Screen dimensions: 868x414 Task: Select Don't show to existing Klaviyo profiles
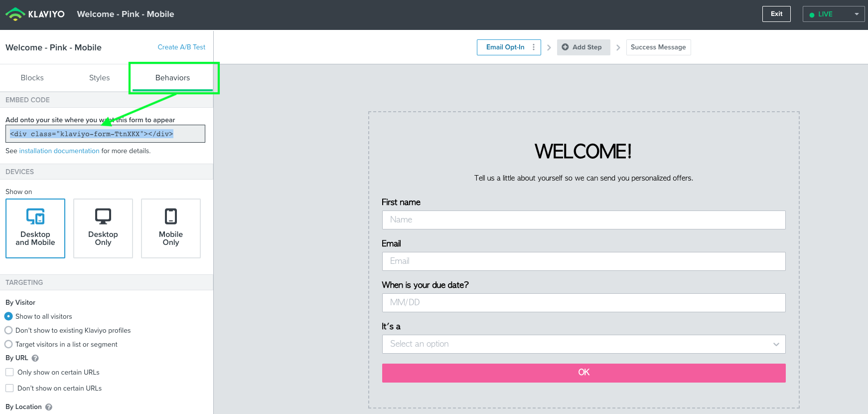8,330
